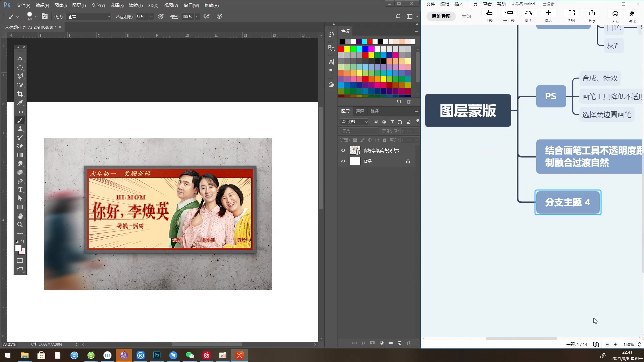Viewport: 644px width, 362px height.
Task: Select the History Brush tool
Action: pyautogui.click(x=20, y=137)
